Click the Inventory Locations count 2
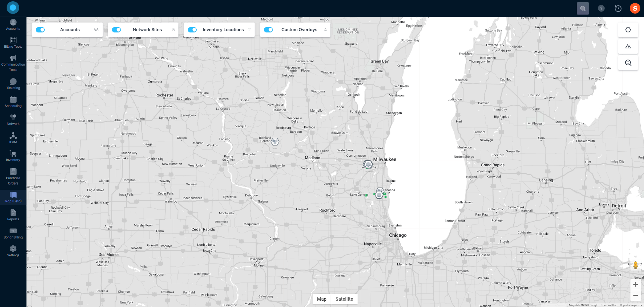 [249, 30]
